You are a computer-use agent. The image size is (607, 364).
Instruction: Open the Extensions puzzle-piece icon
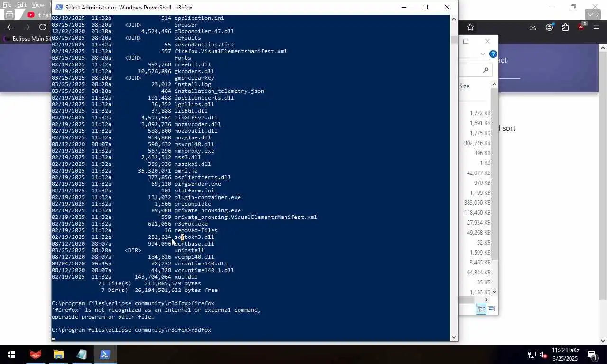click(x=565, y=27)
